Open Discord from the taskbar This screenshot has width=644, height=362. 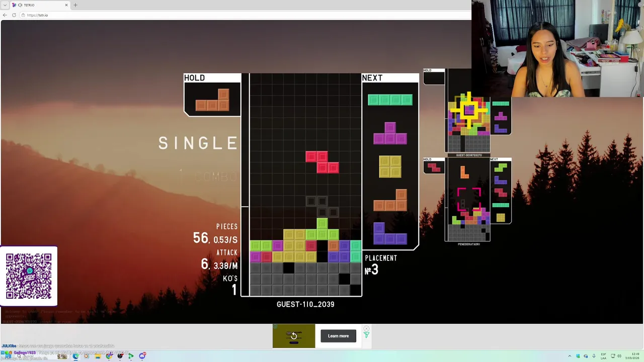142,356
